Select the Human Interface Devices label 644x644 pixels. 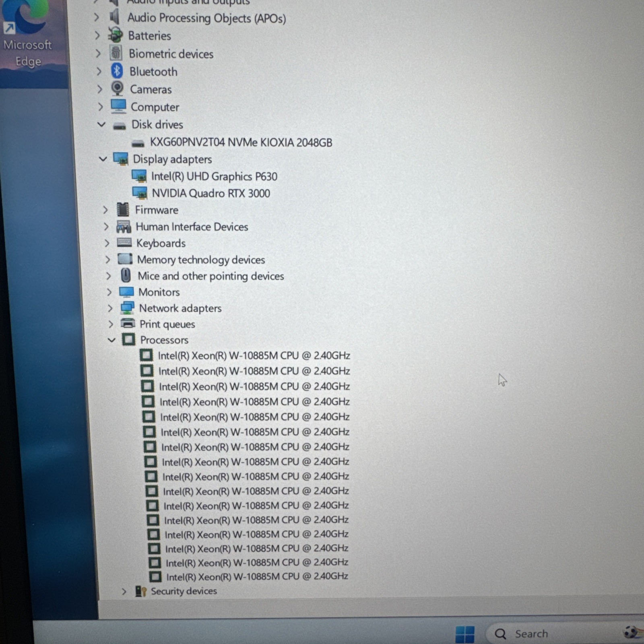click(192, 227)
